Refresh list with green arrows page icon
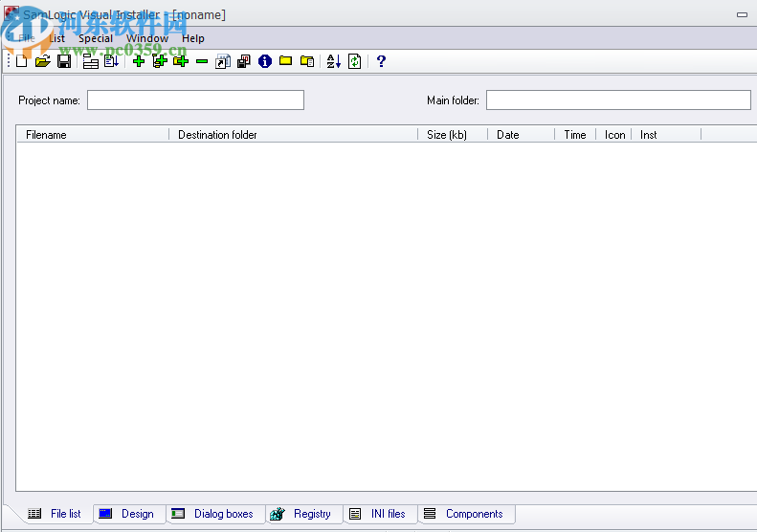 [x=355, y=61]
